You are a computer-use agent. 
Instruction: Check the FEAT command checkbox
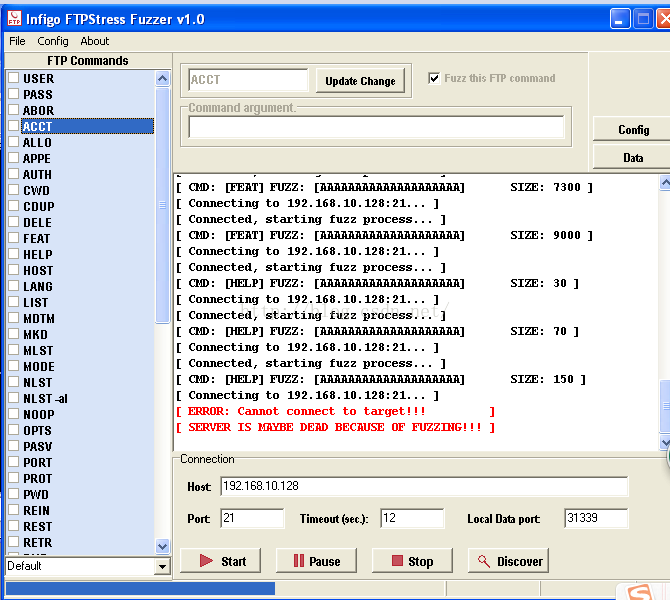(x=14, y=238)
